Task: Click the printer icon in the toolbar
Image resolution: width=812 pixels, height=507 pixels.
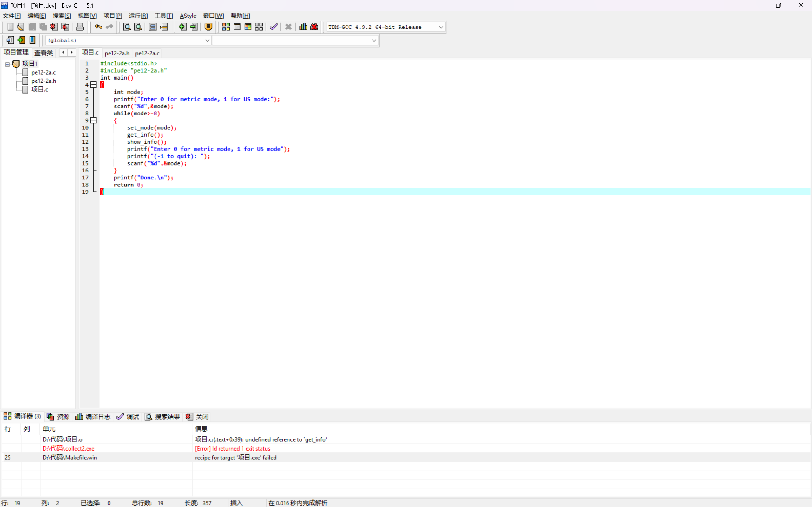Action: point(80,27)
